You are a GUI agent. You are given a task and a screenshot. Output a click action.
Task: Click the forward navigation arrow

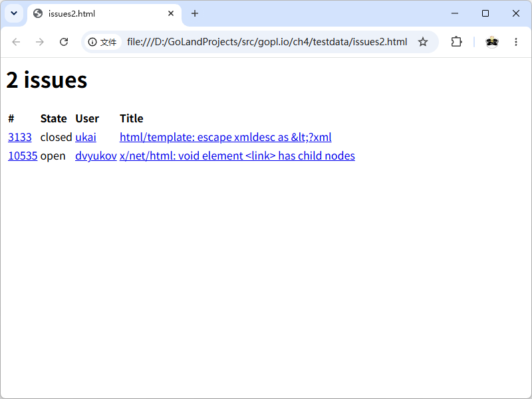point(40,42)
